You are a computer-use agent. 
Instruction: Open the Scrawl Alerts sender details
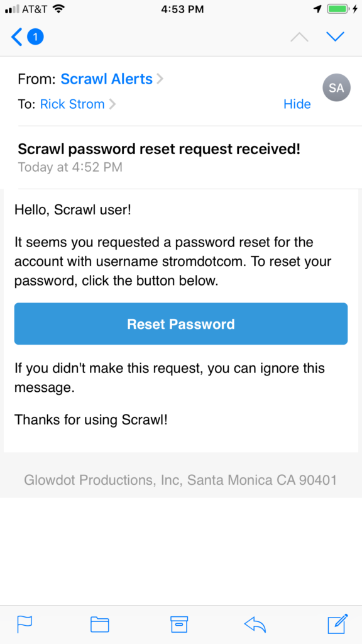tap(107, 79)
